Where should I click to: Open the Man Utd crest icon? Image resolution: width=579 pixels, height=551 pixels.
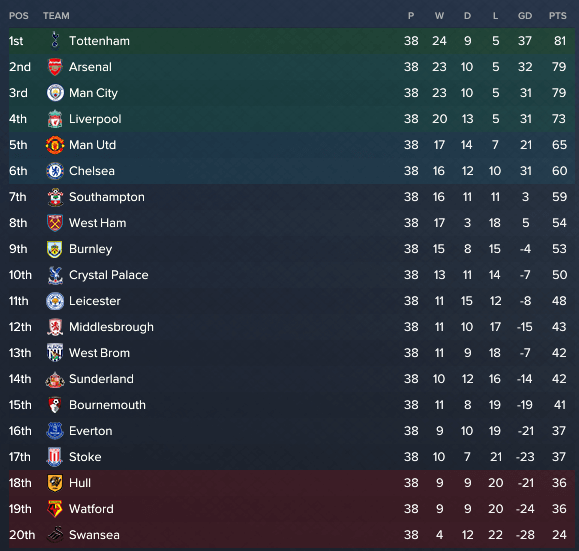coord(55,145)
